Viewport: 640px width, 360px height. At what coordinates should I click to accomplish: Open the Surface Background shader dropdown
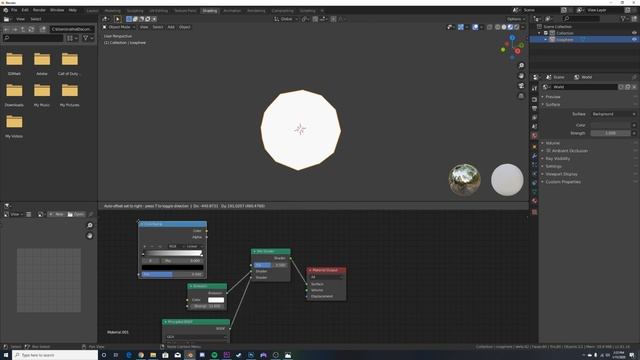(613, 114)
